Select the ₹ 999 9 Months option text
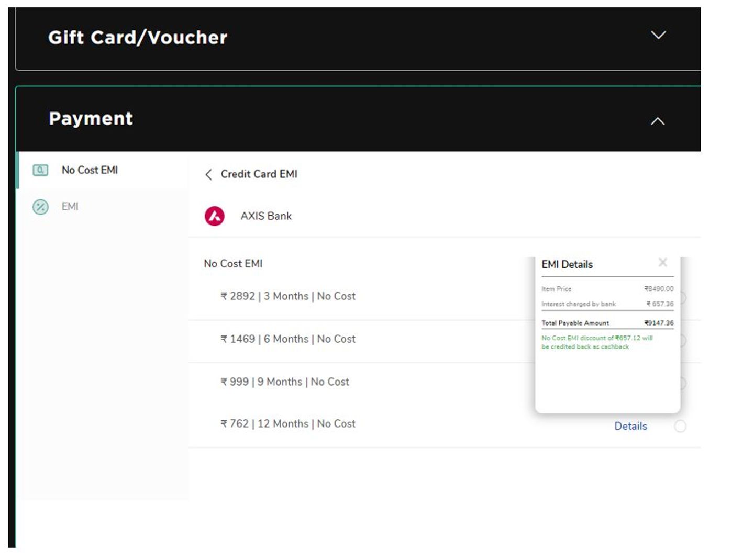The image size is (754, 560). point(284,382)
